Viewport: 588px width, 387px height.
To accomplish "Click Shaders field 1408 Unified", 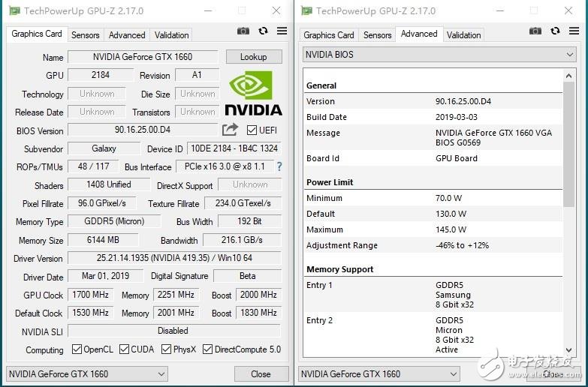I will (109, 184).
